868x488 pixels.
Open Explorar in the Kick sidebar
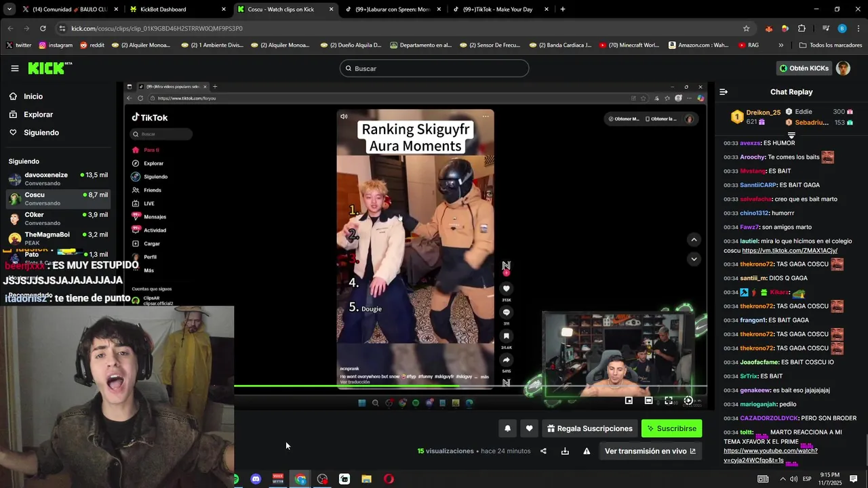(38, 115)
